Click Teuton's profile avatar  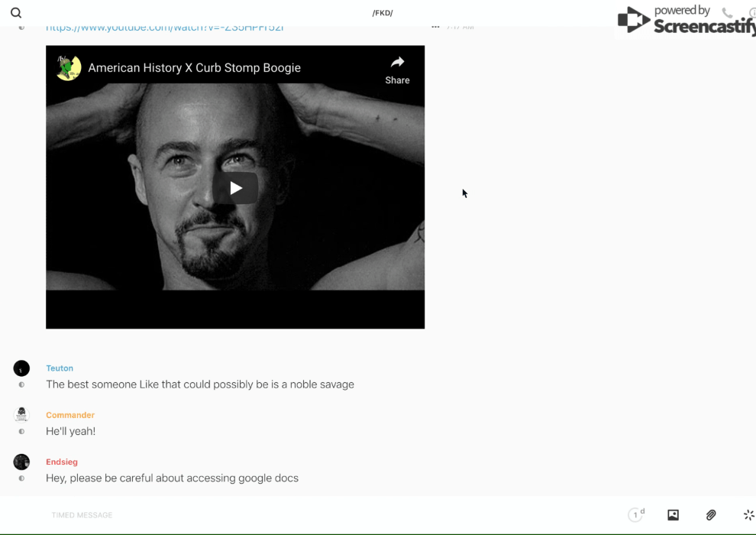(21, 368)
